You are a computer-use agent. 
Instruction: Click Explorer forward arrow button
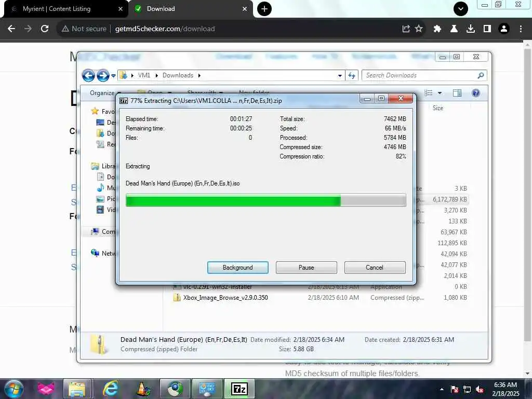click(103, 75)
